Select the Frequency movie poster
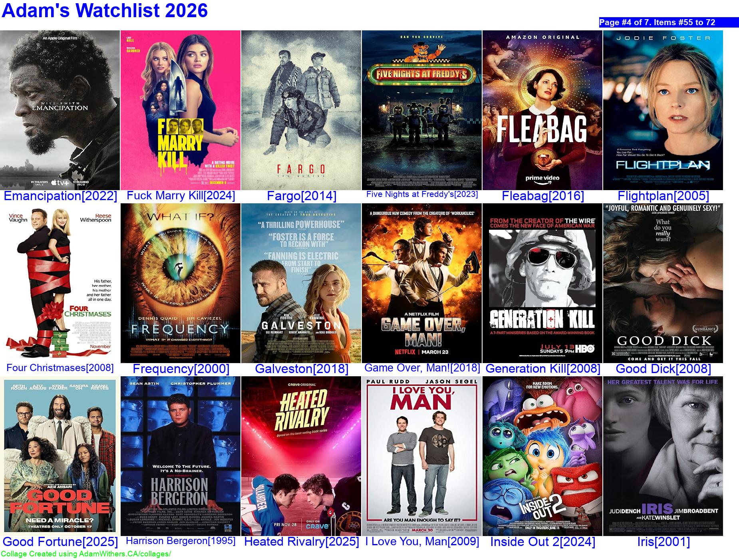Screen dimensions: 739x560 [x=181, y=283]
